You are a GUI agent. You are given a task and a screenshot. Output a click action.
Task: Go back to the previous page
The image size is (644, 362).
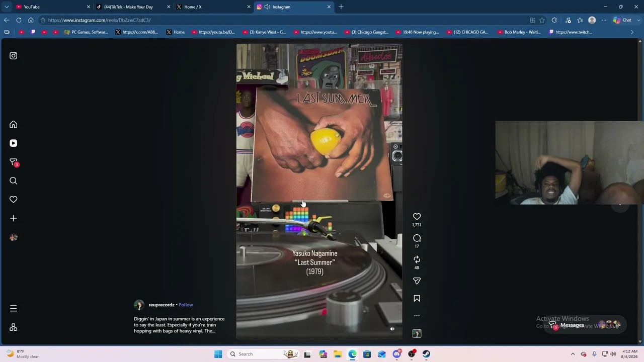(7, 20)
